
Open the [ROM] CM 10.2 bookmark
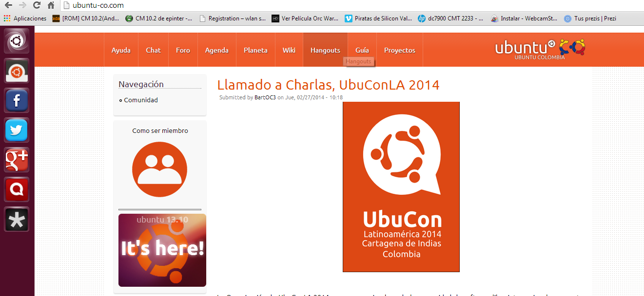point(85,18)
